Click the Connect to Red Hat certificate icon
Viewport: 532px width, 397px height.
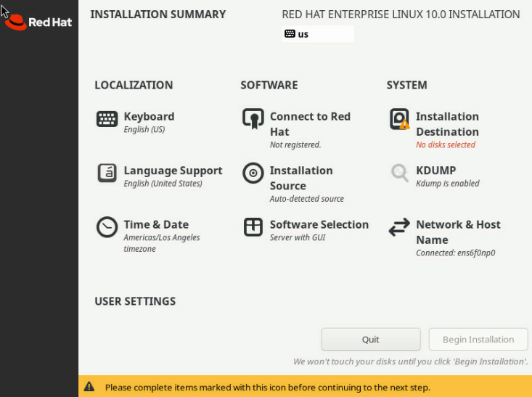click(253, 119)
